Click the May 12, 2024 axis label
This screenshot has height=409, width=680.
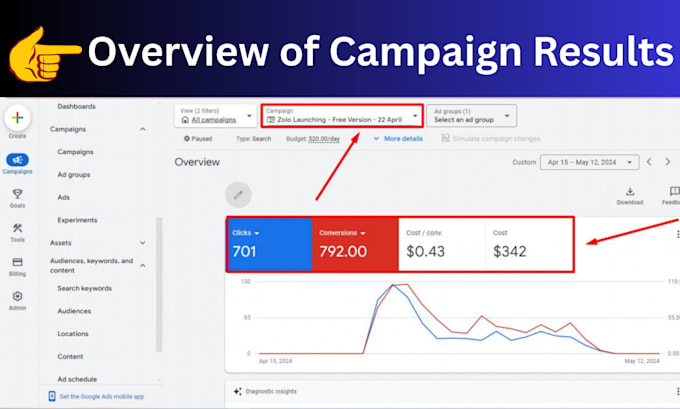[x=642, y=361]
